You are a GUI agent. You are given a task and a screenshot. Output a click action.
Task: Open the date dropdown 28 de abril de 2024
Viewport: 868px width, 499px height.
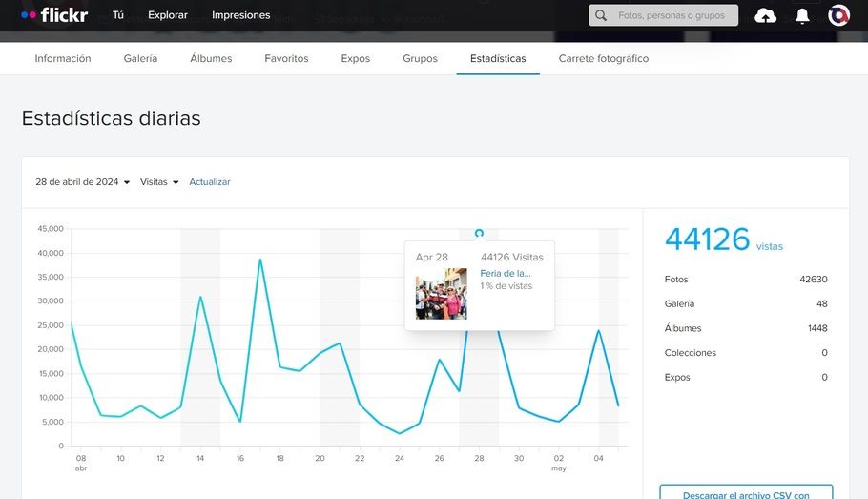point(82,182)
